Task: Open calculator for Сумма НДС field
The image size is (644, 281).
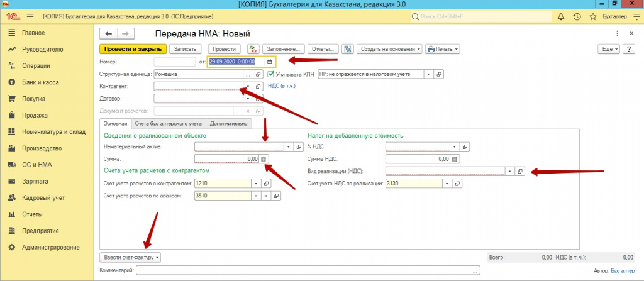Action: point(455,158)
